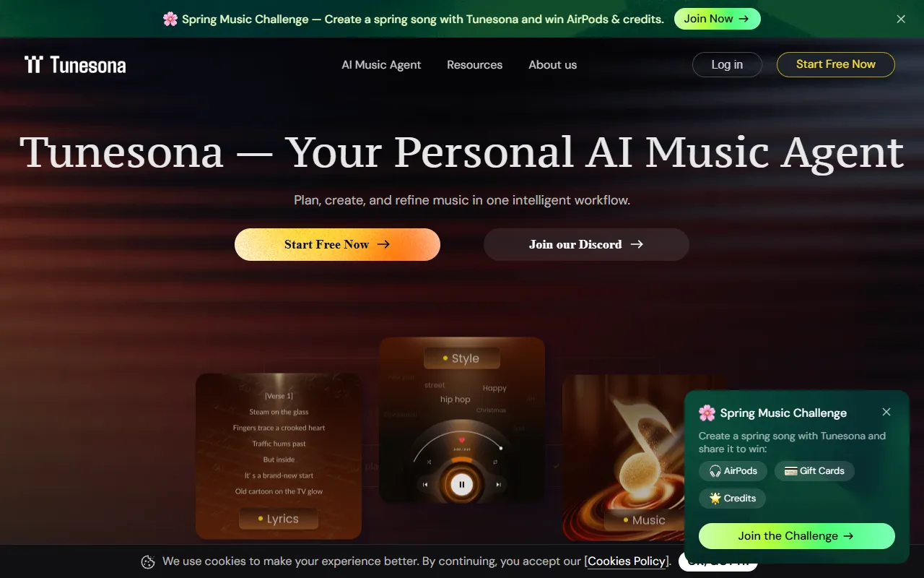The image size is (924, 578).
Task: Pause playback in the Style player
Action: pos(462,484)
